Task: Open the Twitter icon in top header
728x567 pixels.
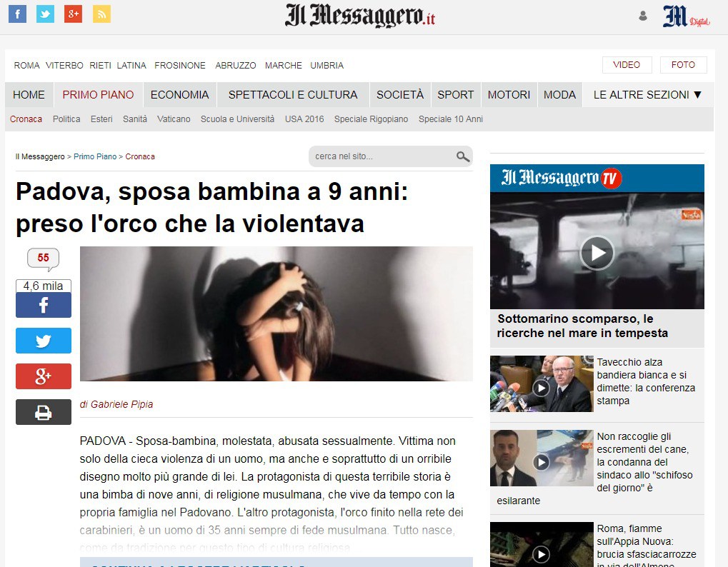Action: coord(45,14)
